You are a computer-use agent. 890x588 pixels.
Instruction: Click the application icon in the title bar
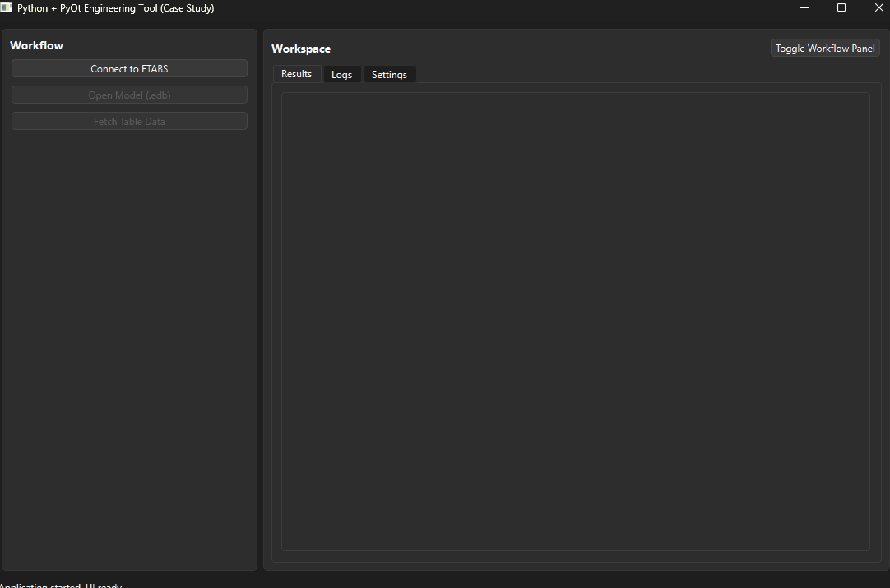coord(7,7)
